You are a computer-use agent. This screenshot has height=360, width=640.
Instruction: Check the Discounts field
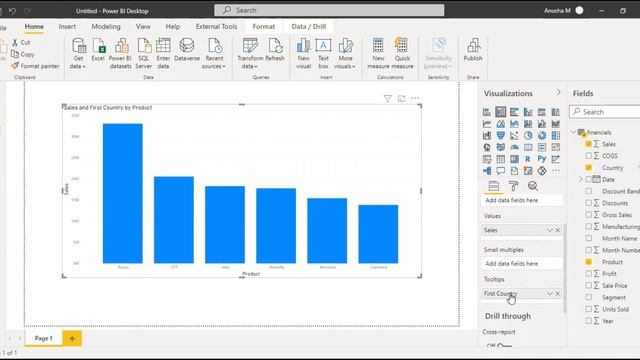(x=589, y=203)
